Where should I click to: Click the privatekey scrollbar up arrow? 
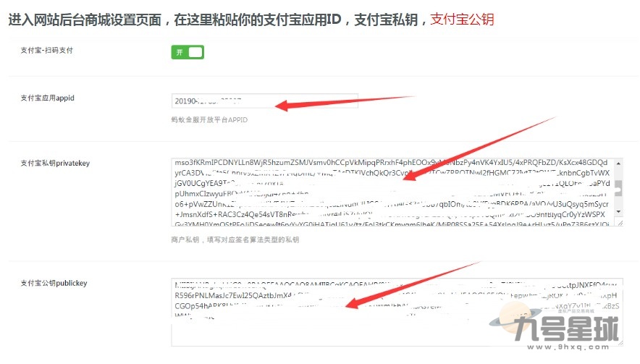[x=619, y=164]
